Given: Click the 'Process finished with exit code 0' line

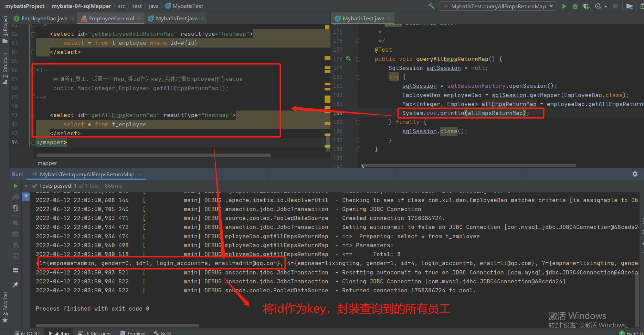Looking at the screenshot, I should pyautogui.click(x=92, y=308).
